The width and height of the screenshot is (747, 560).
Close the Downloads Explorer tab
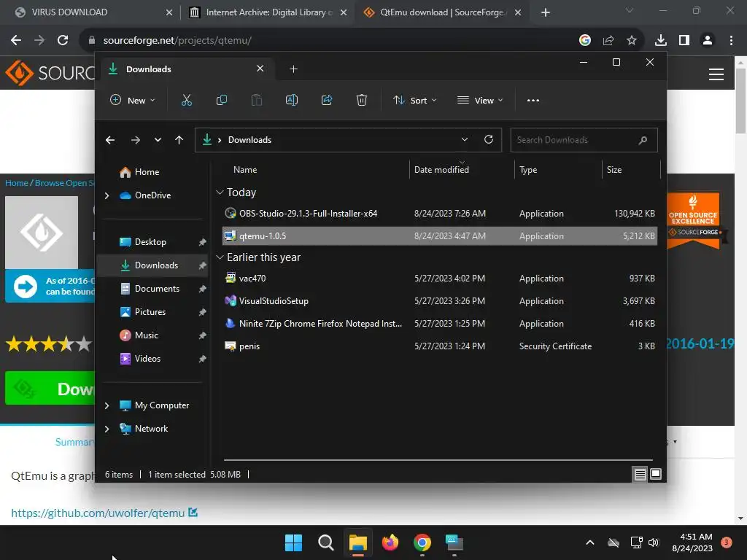(x=260, y=69)
